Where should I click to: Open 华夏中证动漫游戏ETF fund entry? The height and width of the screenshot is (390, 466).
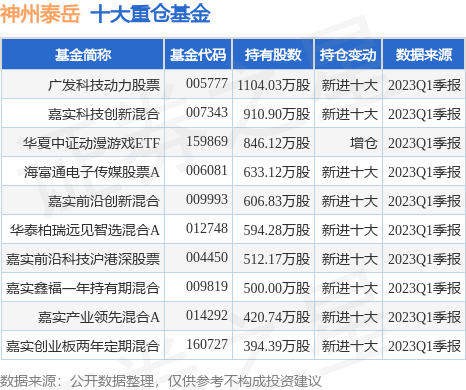[x=92, y=143]
